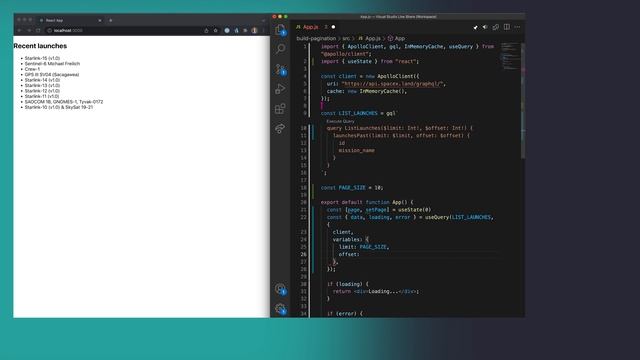Click the third editor toolbar icon beside split editor
The image size is (640, 360).
pyautogui.click(x=496, y=27)
